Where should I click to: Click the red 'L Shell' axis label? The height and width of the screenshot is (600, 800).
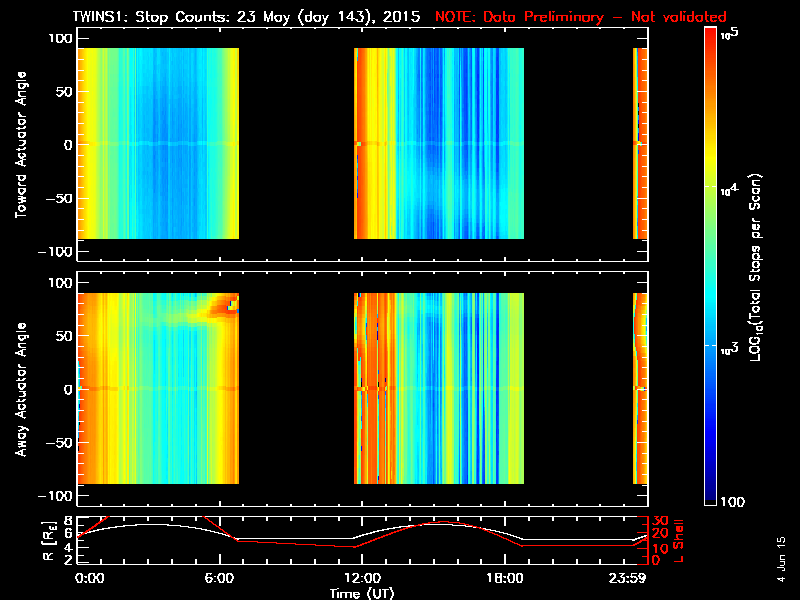coord(678,541)
